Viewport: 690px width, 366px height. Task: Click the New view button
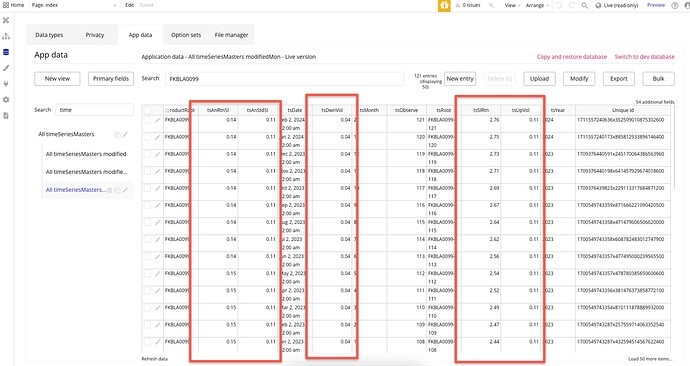[57, 79]
